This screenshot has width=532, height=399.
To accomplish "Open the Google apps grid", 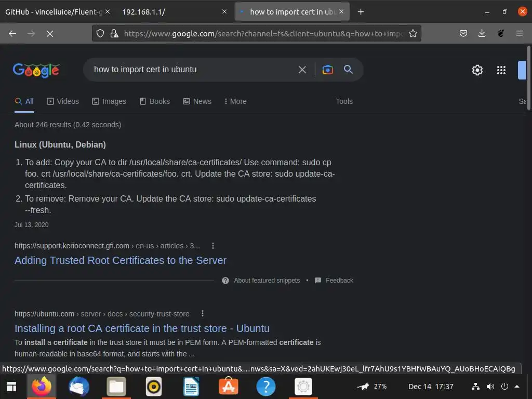I will (501, 70).
